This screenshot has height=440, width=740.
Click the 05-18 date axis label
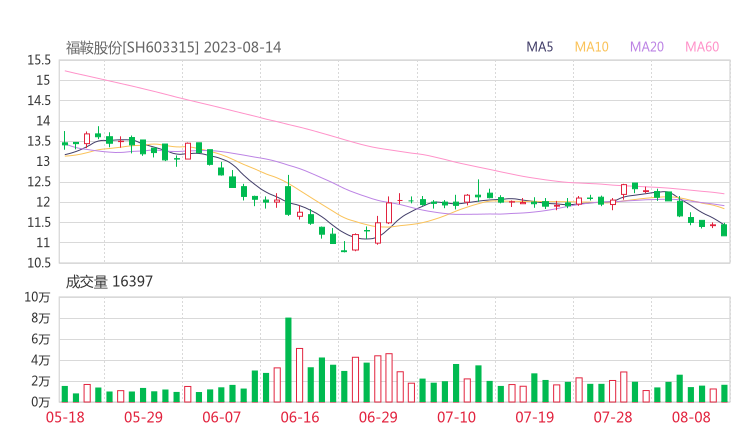pyautogui.click(x=65, y=417)
